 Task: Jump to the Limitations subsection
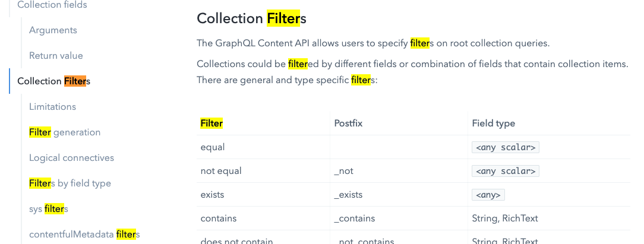[52, 107]
